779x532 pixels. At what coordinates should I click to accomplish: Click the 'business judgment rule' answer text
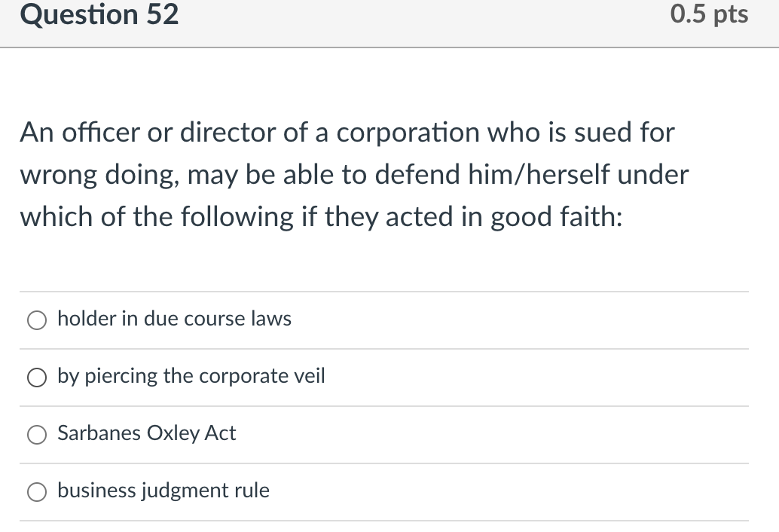(163, 491)
